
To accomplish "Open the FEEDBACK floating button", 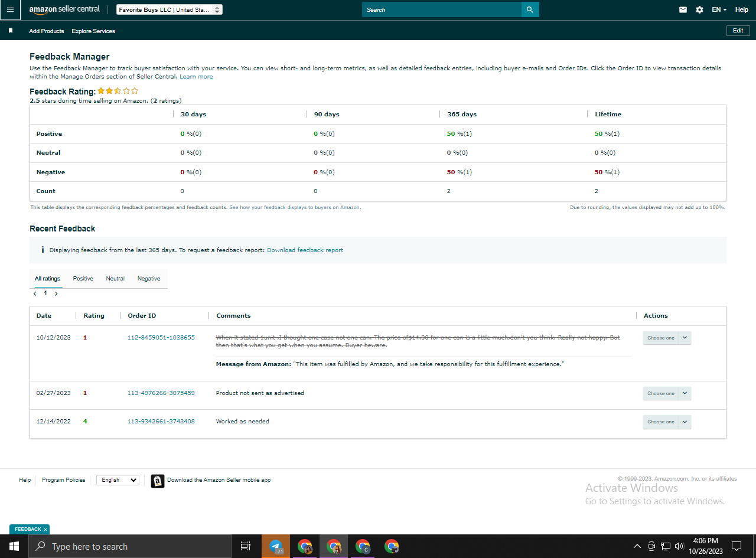I will [28, 530].
